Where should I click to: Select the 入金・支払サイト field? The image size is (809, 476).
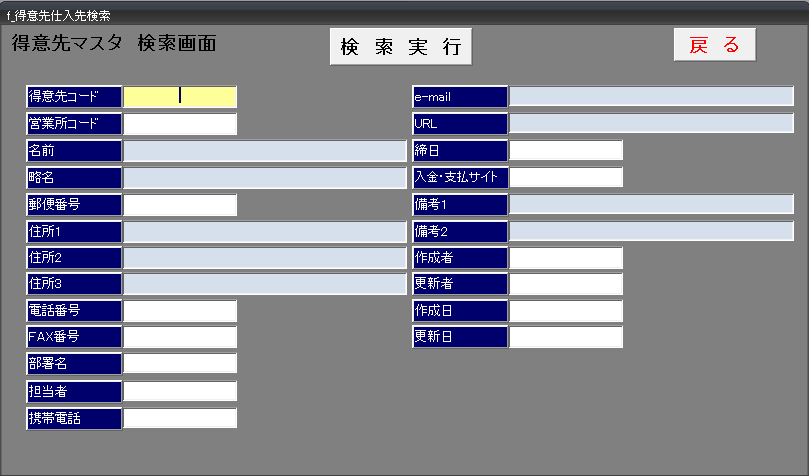566,177
